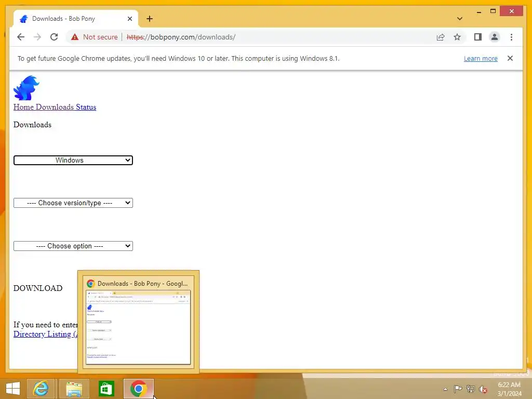
Task: Click the Not secure warning triangle
Action: coord(75,37)
